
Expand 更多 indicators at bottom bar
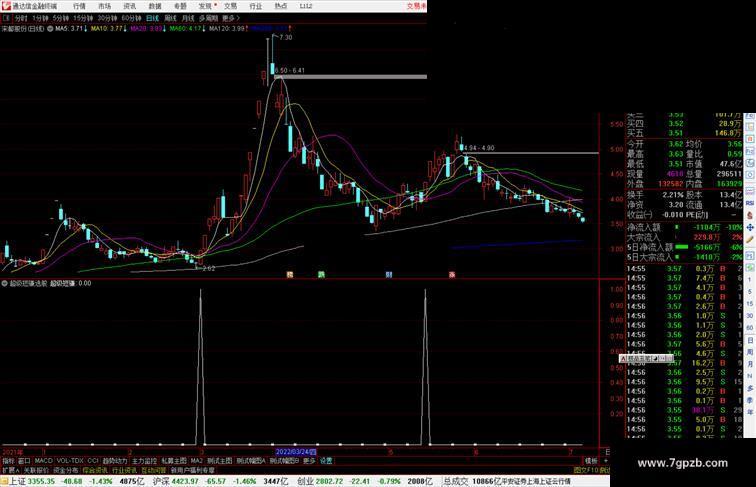pyautogui.click(x=309, y=461)
